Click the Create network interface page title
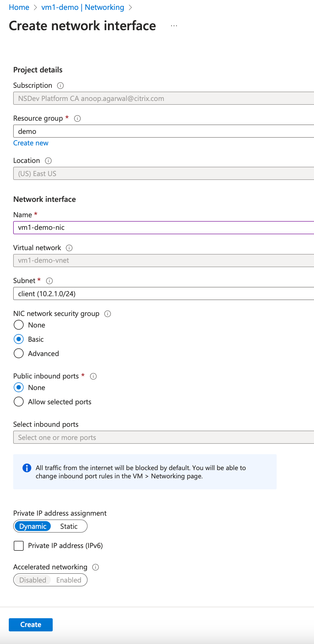This screenshot has height=644, width=314. [82, 26]
